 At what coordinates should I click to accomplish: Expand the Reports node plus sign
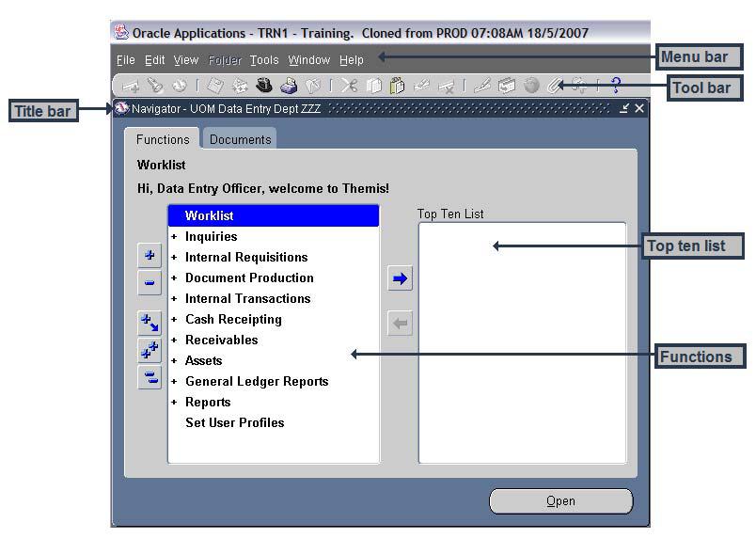(174, 402)
